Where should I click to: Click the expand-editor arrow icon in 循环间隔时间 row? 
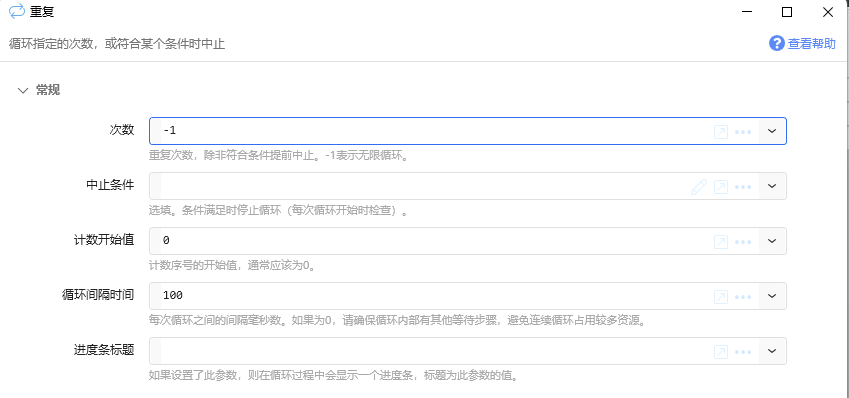(x=721, y=297)
